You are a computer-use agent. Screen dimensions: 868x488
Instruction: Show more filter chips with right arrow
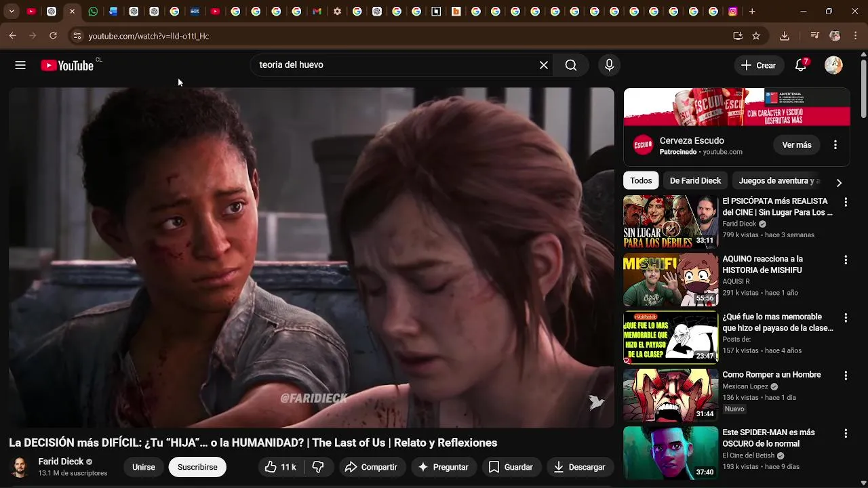coord(839,182)
